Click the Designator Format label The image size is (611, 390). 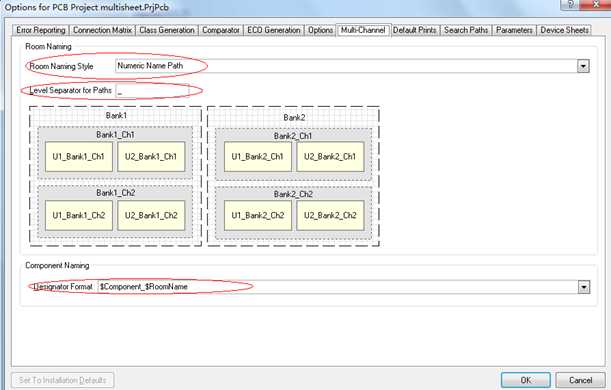pos(63,287)
